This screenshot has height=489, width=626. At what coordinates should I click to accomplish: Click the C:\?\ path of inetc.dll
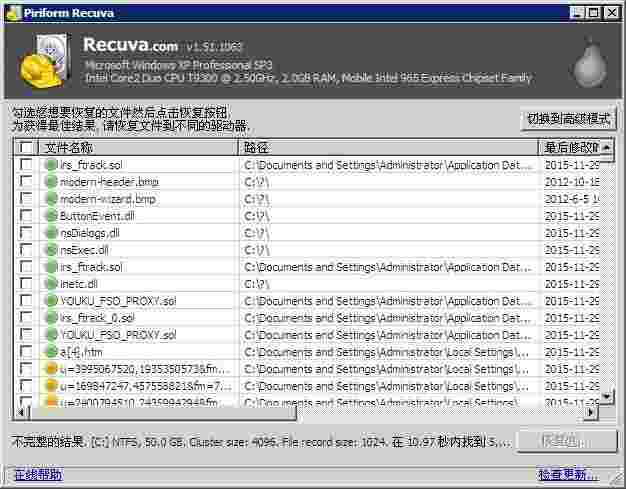click(x=257, y=284)
